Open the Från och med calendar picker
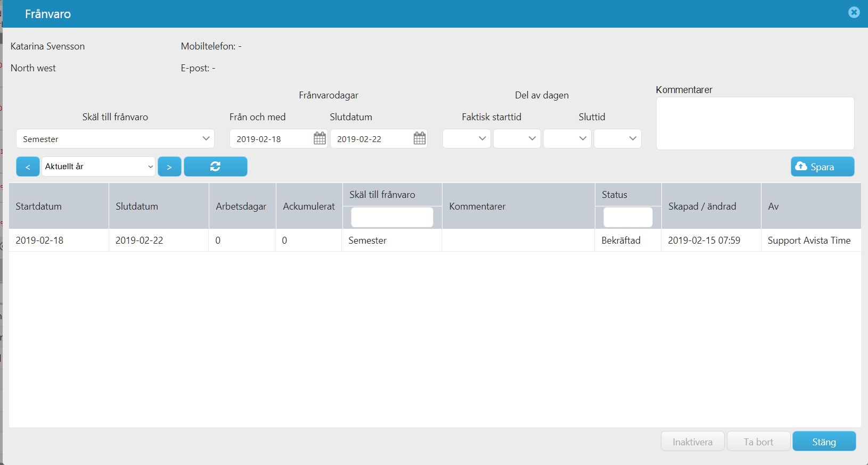The height and width of the screenshot is (465, 868). 320,138
